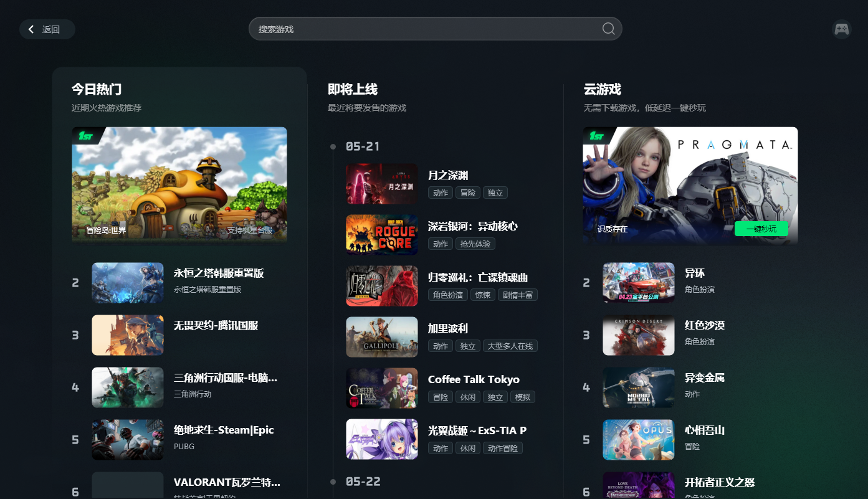Go back using the 返回 button
Image resolution: width=868 pixels, height=499 pixels.
[x=47, y=29]
